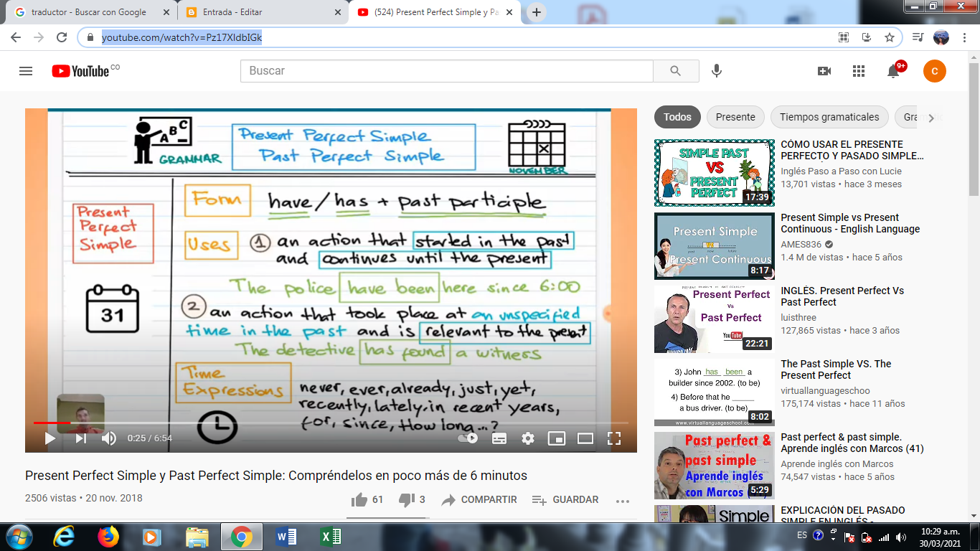Go back in browser history
980x551 pixels.
tap(16, 37)
